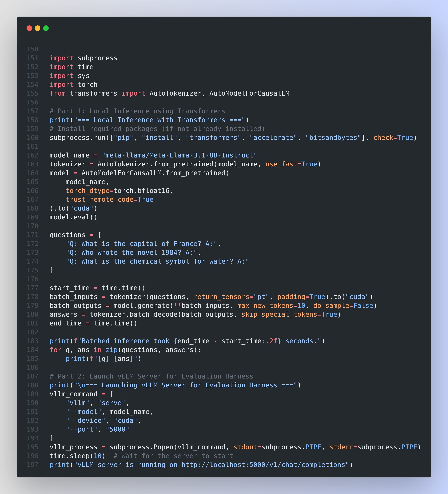Click line number 197 in gutter

click(x=33, y=465)
